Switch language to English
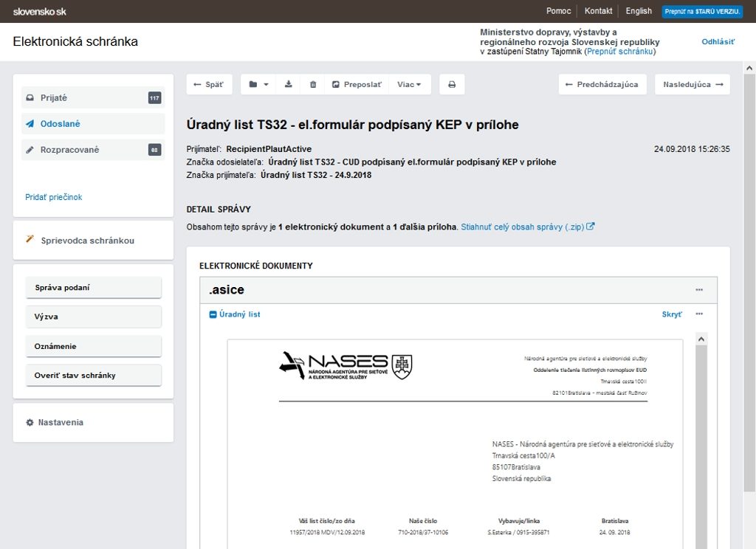 coord(639,11)
